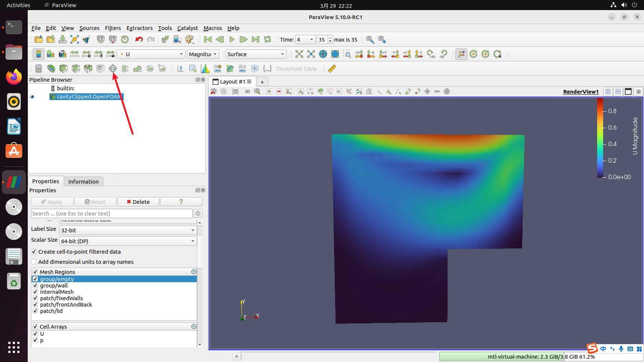Screen dimensions: 644x362
Task: Toggle Create cell-to-point filtered data checkbox
Action: click(34, 252)
